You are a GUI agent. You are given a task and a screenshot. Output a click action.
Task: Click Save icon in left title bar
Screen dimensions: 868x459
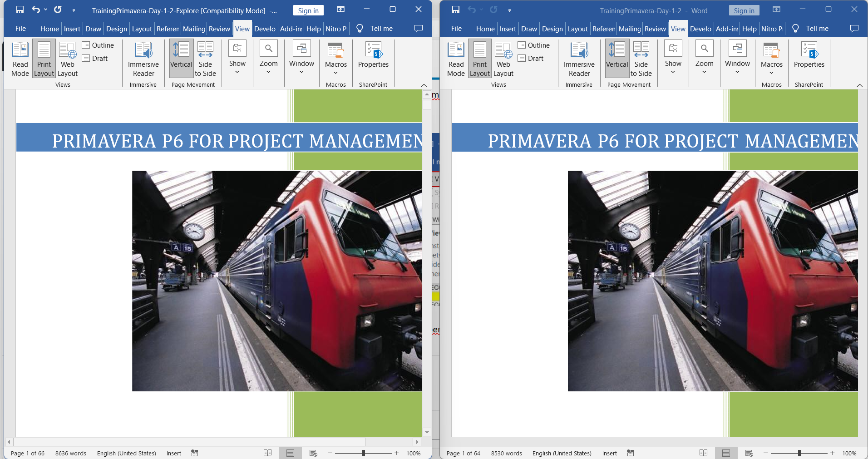pos(20,10)
